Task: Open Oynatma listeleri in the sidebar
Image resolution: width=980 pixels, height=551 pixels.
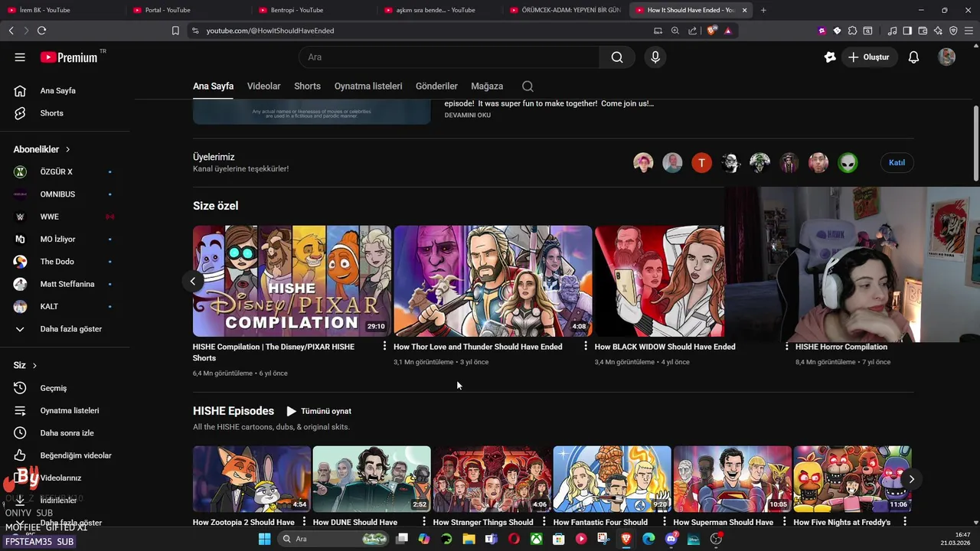Action: [69, 411]
